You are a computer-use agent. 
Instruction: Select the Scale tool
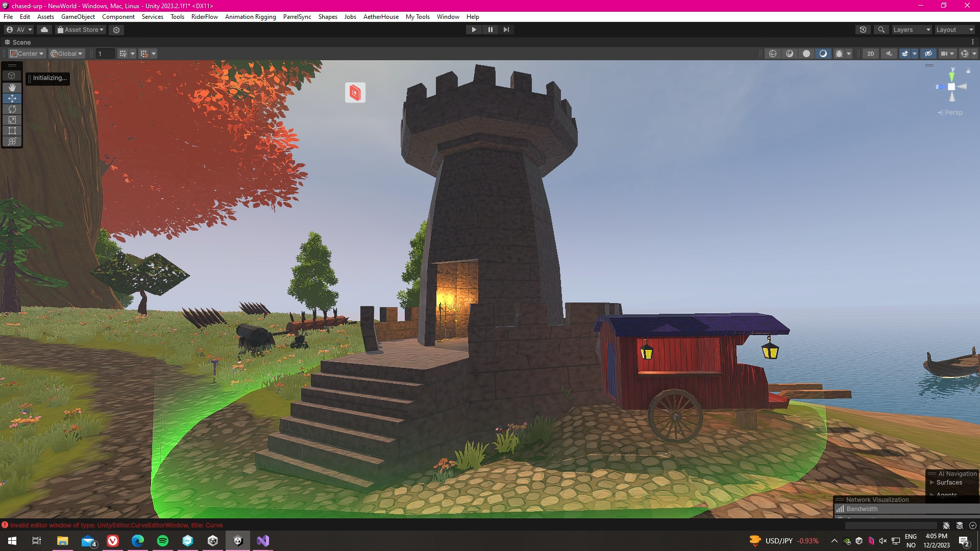point(12,120)
